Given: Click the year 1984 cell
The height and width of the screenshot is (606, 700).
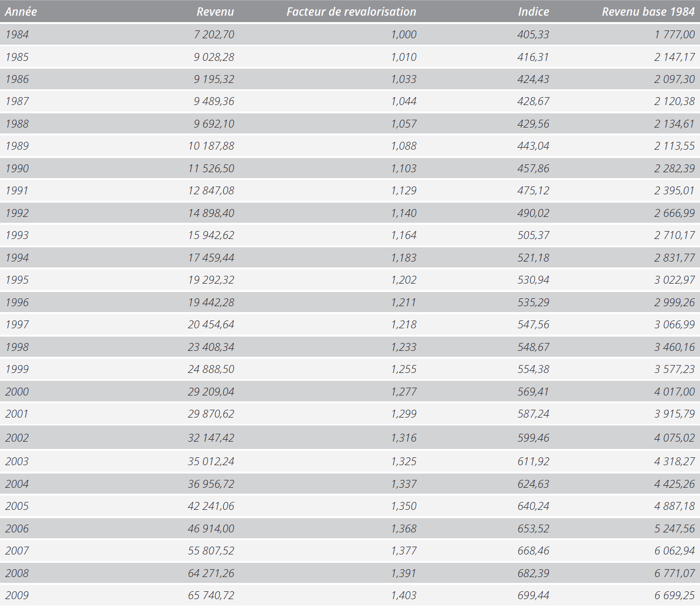Looking at the screenshot, I should 17,34.
